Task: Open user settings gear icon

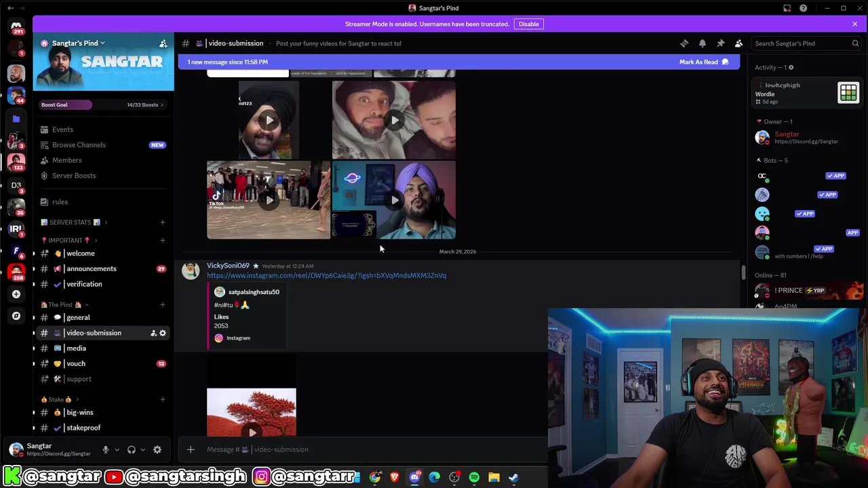Action: coord(157,449)
